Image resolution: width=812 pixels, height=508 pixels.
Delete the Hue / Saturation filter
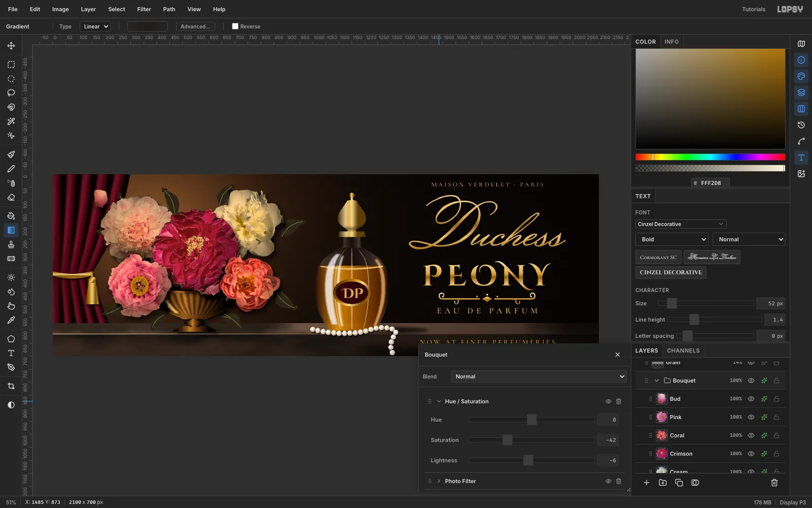pyautogui.click(x=619, y=401)
